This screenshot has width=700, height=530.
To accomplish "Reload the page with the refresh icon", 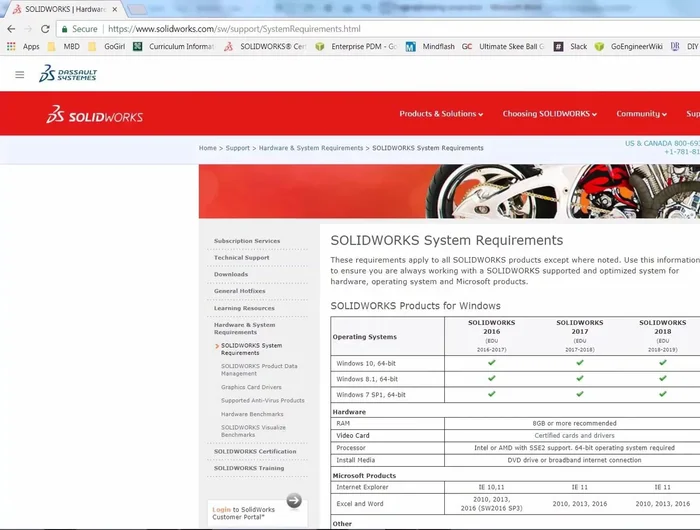I will [x=45, y=29].
